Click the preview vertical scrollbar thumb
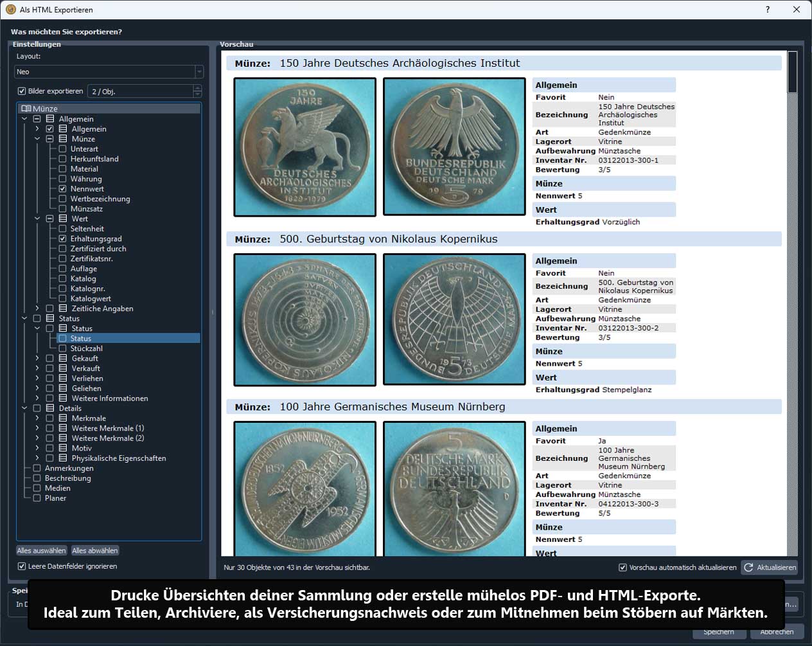 [792, 72]
